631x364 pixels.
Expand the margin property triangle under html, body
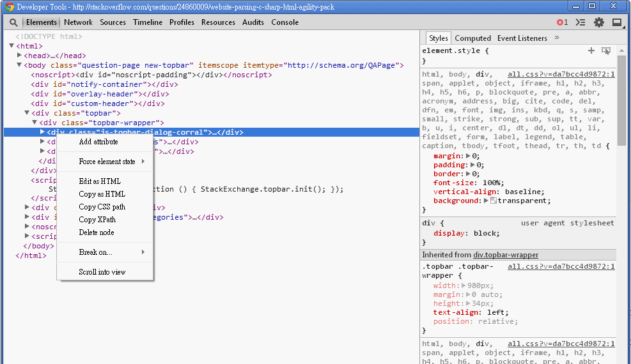coord(469,156)
